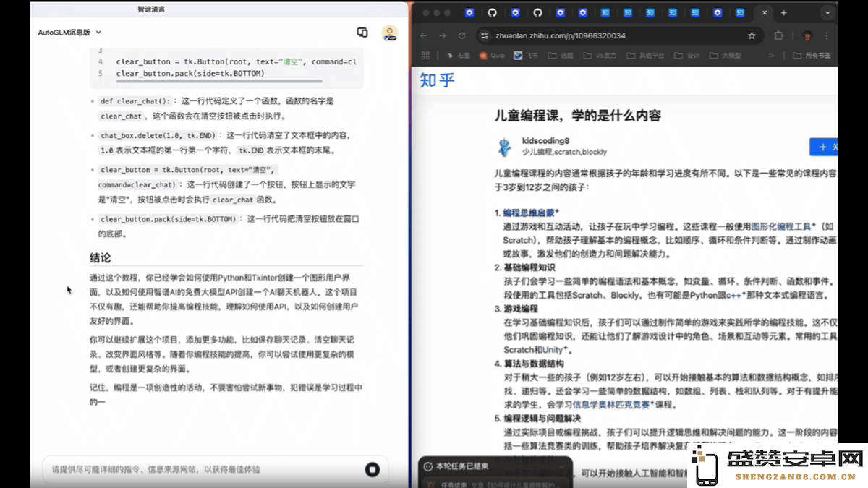Click the article title 儿童编程课，学的是什么内容
Screen dimensions: 868x488
(578, 116)
